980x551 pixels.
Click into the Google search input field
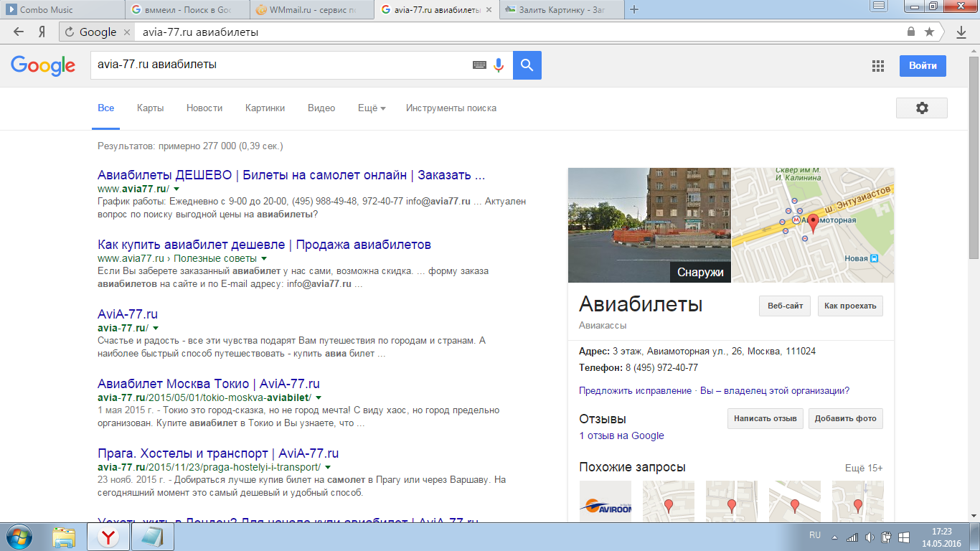pyautogui.click(x=280, y=65)
